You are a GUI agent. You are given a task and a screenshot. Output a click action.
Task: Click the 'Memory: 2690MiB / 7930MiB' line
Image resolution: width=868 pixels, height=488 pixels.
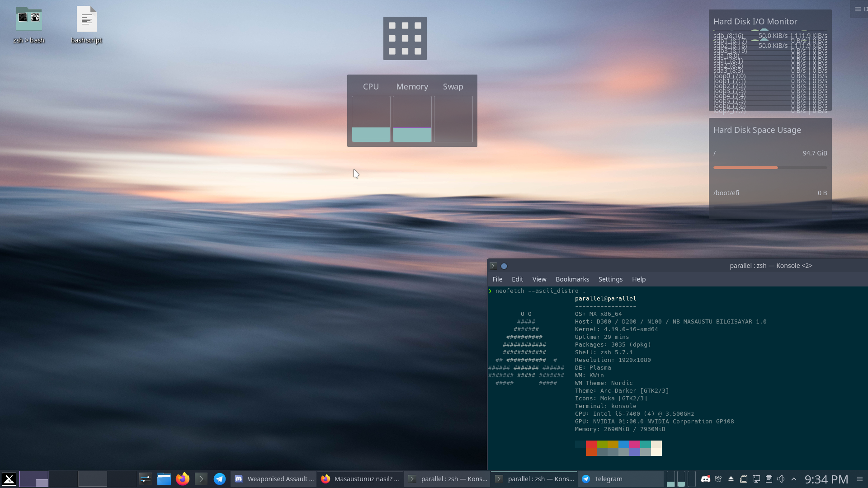(x=620, y=429)
